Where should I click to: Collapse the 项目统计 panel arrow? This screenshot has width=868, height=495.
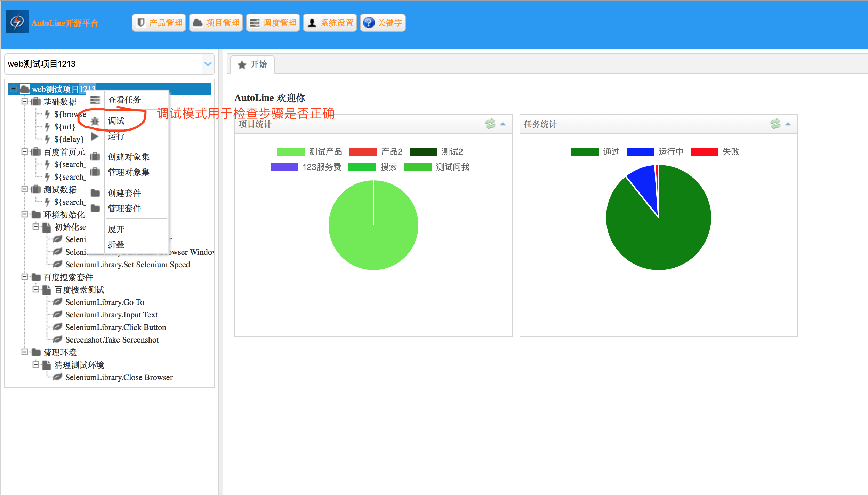(503, 124)
